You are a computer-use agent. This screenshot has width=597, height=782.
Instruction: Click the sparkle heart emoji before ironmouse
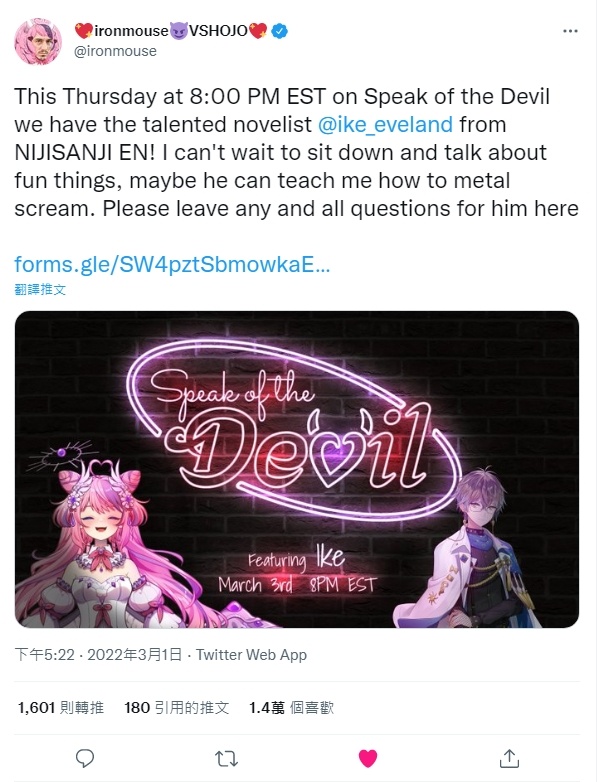click(83, 31)
